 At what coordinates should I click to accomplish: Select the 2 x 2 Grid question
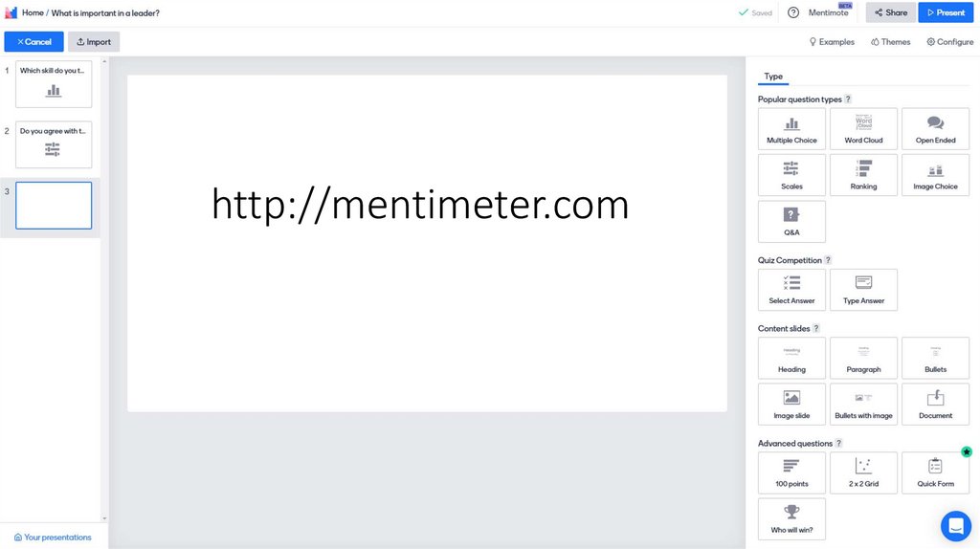coord(863,472)
